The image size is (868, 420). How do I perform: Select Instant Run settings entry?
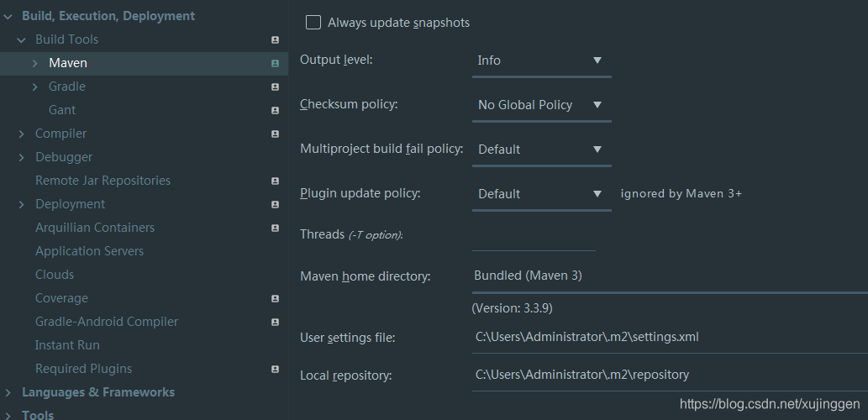(67, 345)
